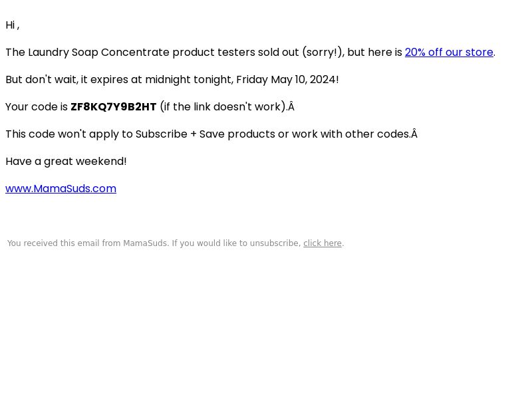
Task: Click the 'Subscribe + Save' phrase
Action: pos(180,134)
